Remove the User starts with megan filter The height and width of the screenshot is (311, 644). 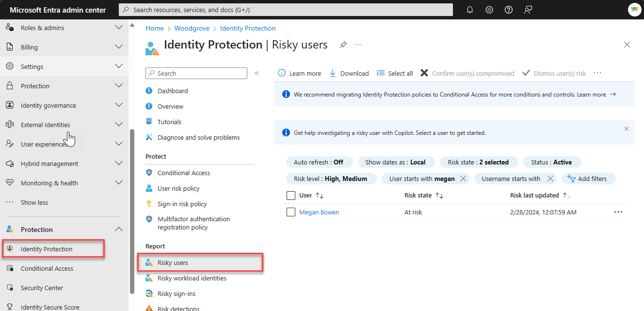pos(463,179)
